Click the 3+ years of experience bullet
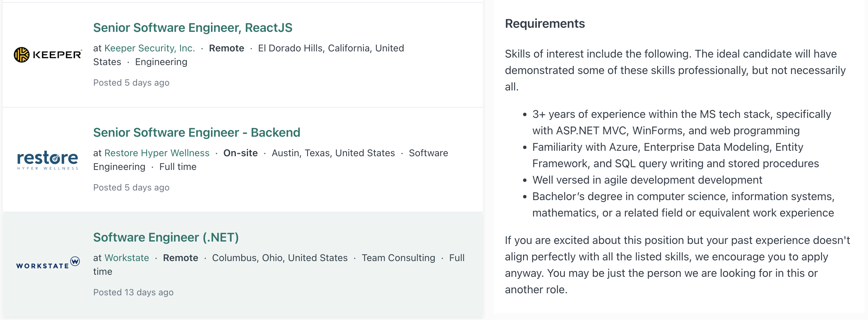 pyautogui.click(x=681, y=122)
